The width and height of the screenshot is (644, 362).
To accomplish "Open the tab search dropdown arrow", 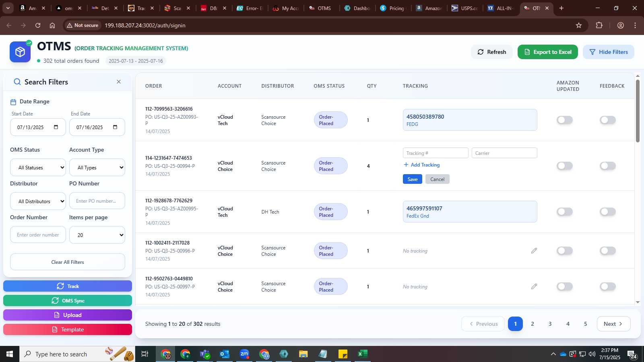I will [8, 8].
